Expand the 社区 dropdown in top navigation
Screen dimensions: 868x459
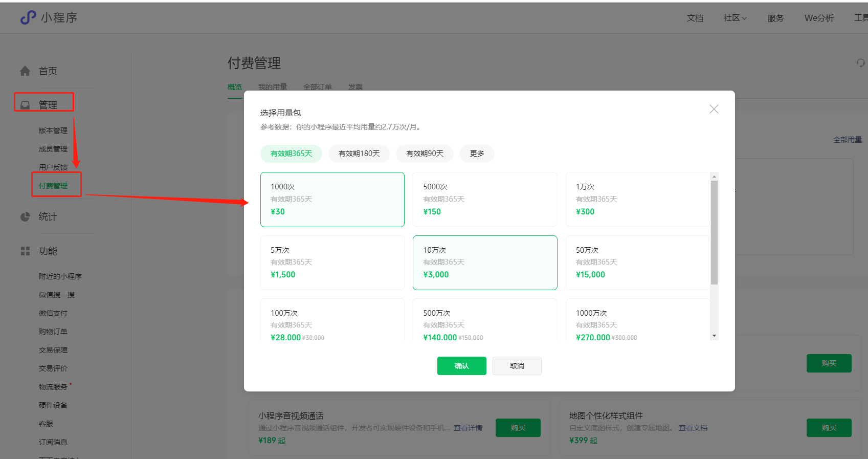(x=735, y=18)
